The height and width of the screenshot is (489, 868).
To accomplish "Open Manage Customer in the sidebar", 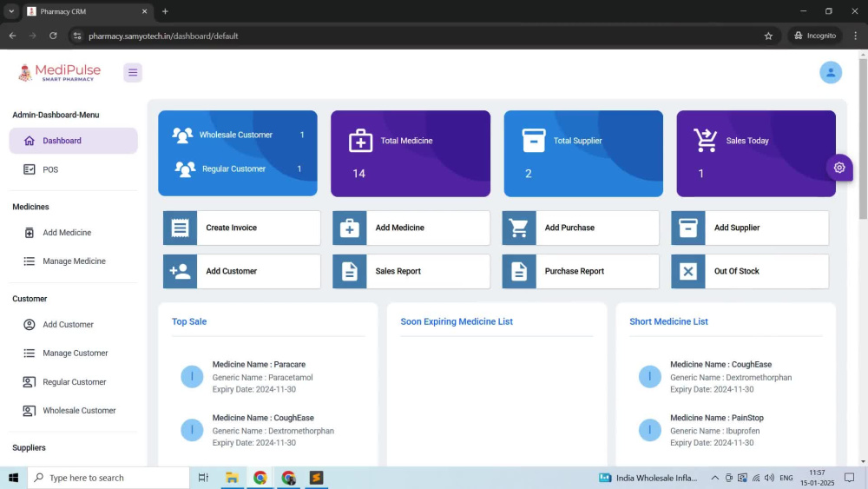I will click(73, 353).
